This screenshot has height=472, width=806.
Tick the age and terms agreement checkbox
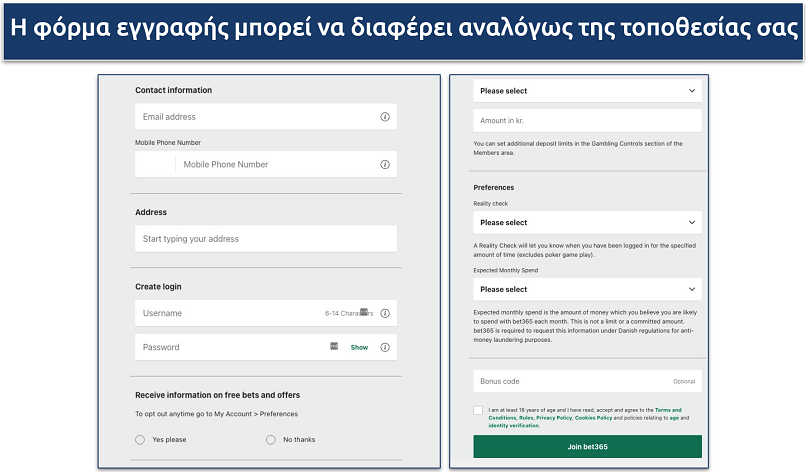[x=479, y=410]
